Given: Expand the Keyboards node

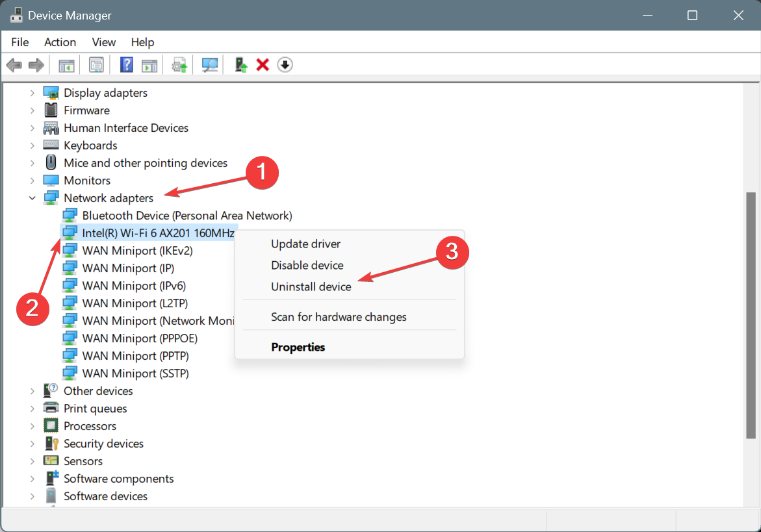Looking at the screenshot, I should click(x=32, y=146).
